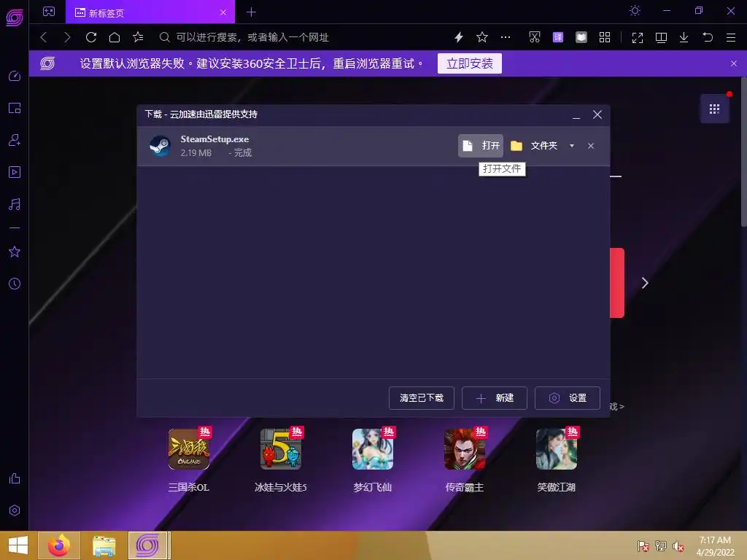This screenshot has width=747, height=560.
Task: Open the apps grid button on the page
Action: tap(714, 109)
